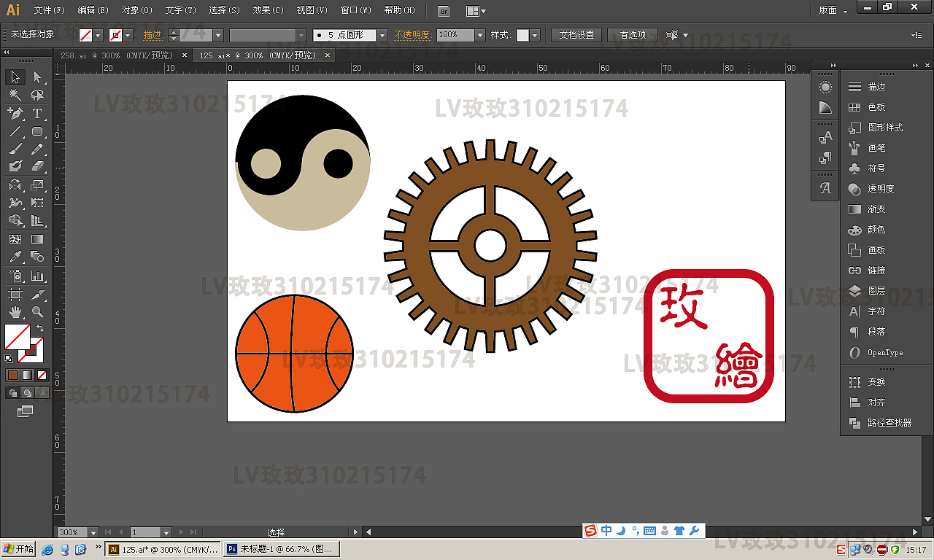Viewport: 934px width, 560px height.
Task: Select the Line Segment tool
Action: click(15, 132)
